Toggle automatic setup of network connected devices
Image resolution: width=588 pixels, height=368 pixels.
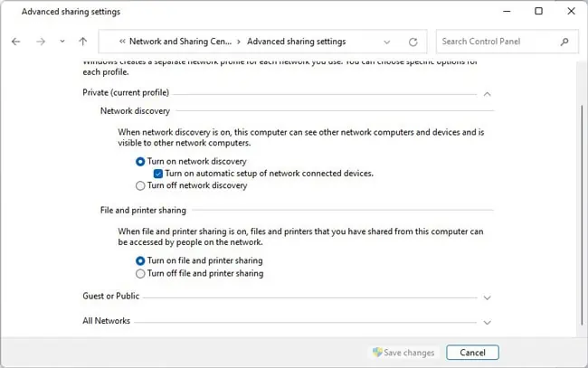tap(158, 173)
